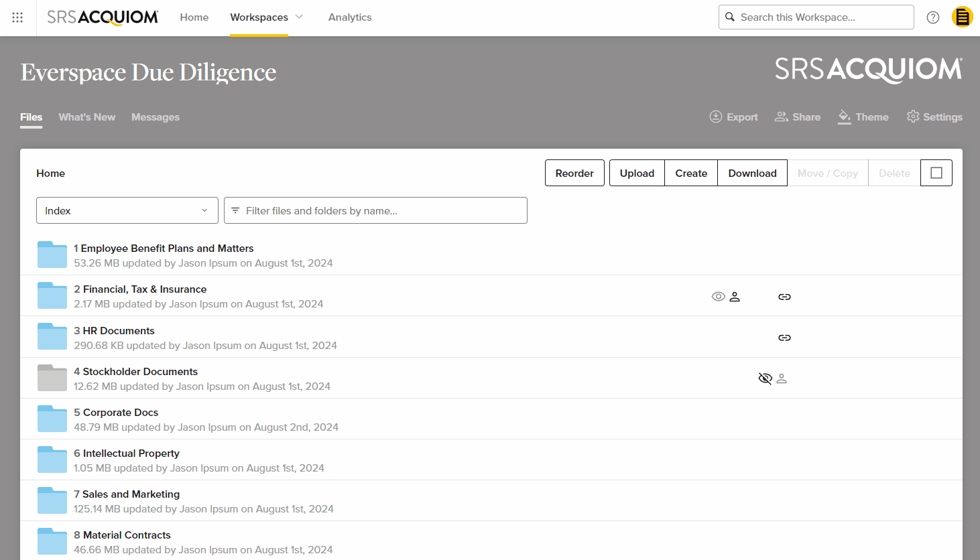Click the Export button
Image resolution: width=980 pixels, height=560 pixels.
click(733, 117)
